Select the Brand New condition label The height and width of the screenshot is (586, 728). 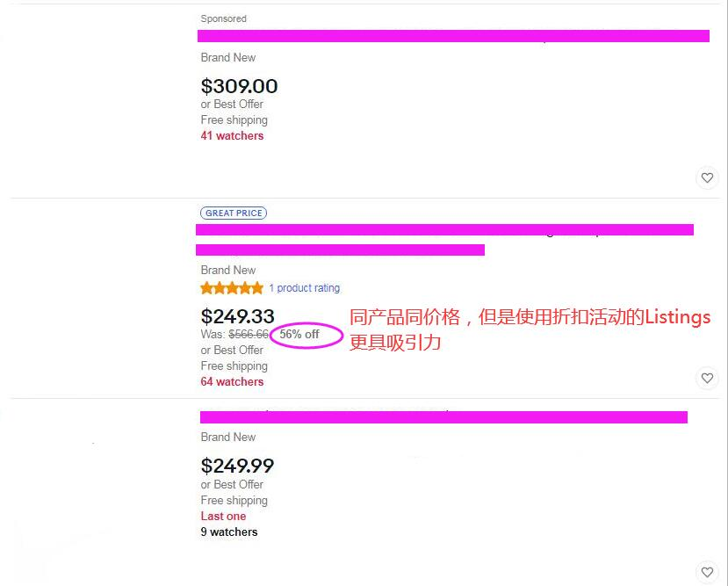coord(227,270)
